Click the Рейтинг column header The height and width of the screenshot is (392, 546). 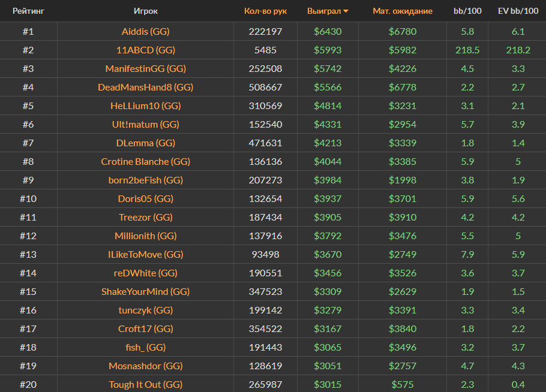pos(28,11)
